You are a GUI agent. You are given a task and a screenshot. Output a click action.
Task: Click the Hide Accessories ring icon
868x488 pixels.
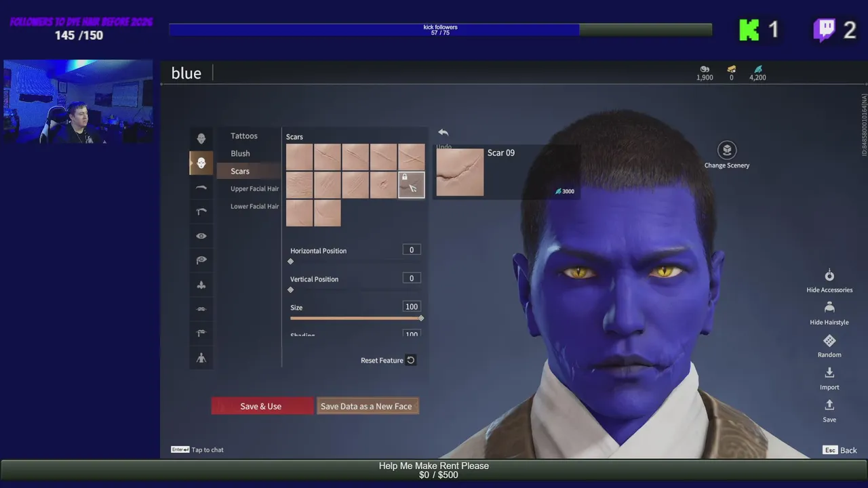pyautogui.click(x=829, y=275)
